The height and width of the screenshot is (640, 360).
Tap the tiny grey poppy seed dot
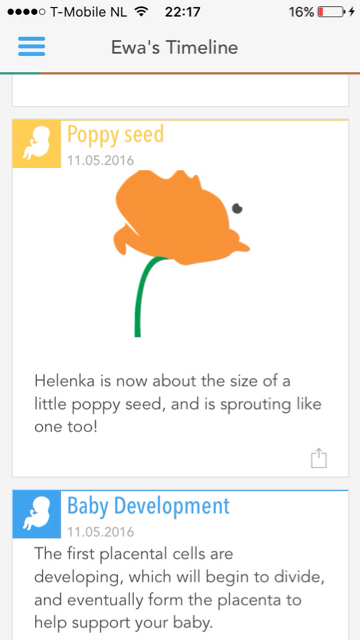coord(237,209)
